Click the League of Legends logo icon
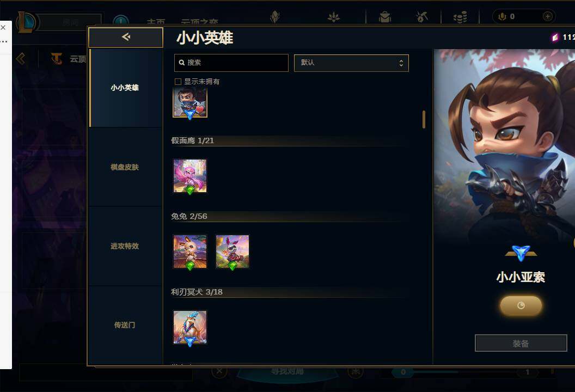Screen dimensions: 575x392 point(26,22)
